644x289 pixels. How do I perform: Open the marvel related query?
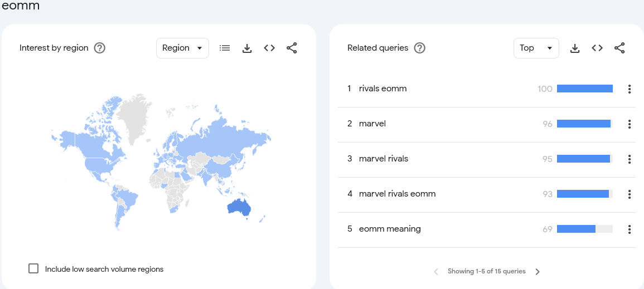pos(372,124)
